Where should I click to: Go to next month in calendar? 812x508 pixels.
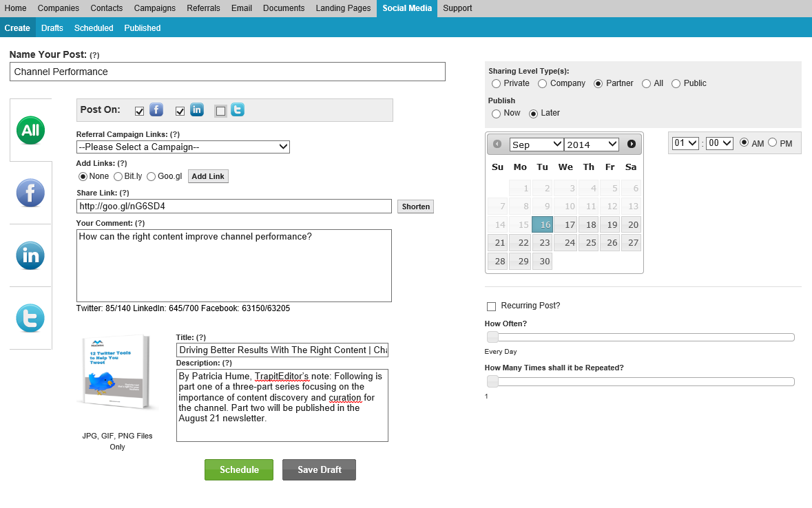tap(632, 144)
